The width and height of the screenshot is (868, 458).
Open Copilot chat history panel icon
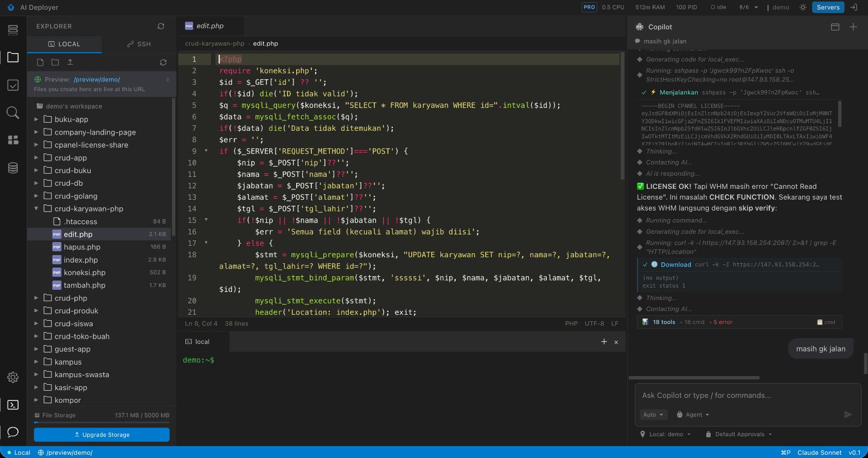tap(835, 27)
